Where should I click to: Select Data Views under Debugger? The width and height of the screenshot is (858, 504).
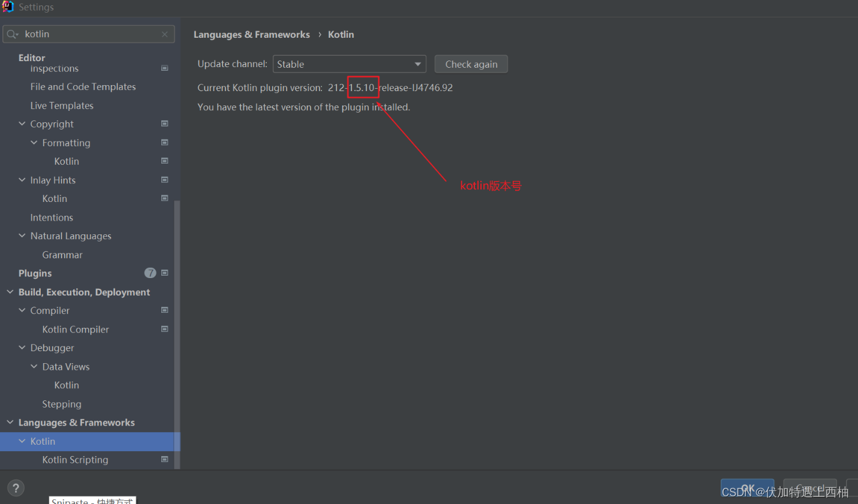point(66,367)
